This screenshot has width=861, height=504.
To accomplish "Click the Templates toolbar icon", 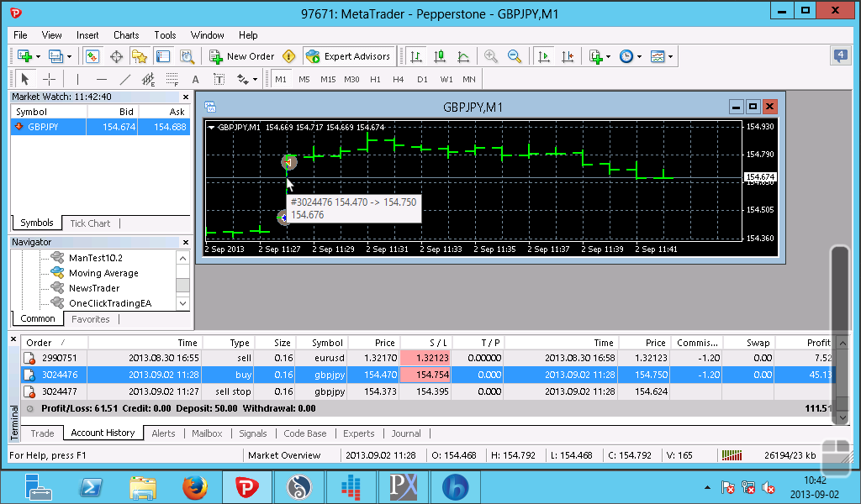I will point(658,56).
